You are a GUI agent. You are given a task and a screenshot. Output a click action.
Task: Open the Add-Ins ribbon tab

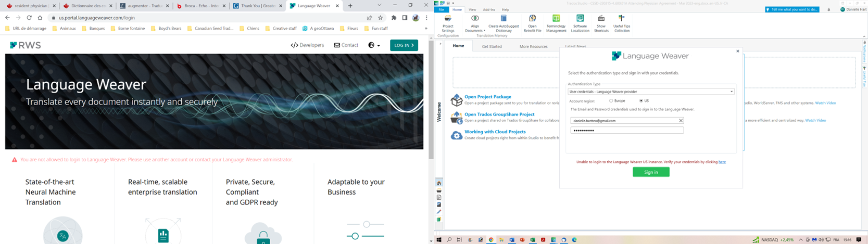(x=489, y=10)
